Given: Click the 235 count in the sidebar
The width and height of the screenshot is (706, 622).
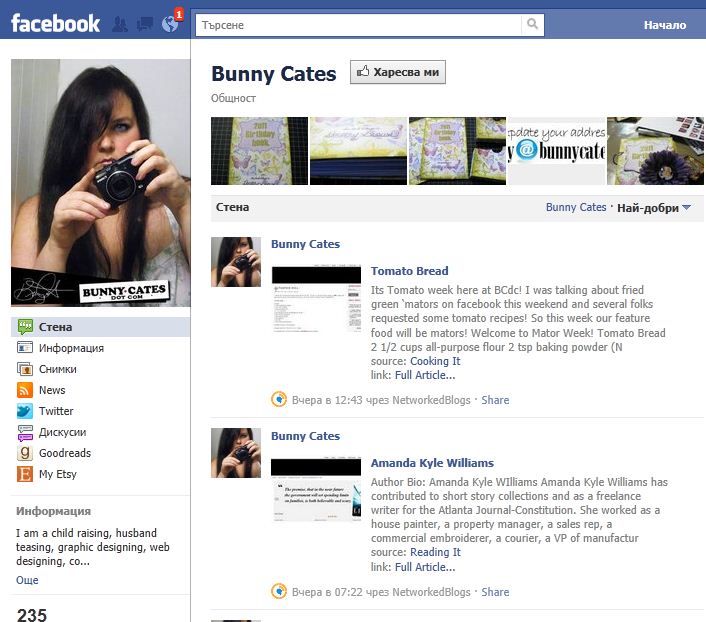Looking at the screenshot, I should [32, 614].
